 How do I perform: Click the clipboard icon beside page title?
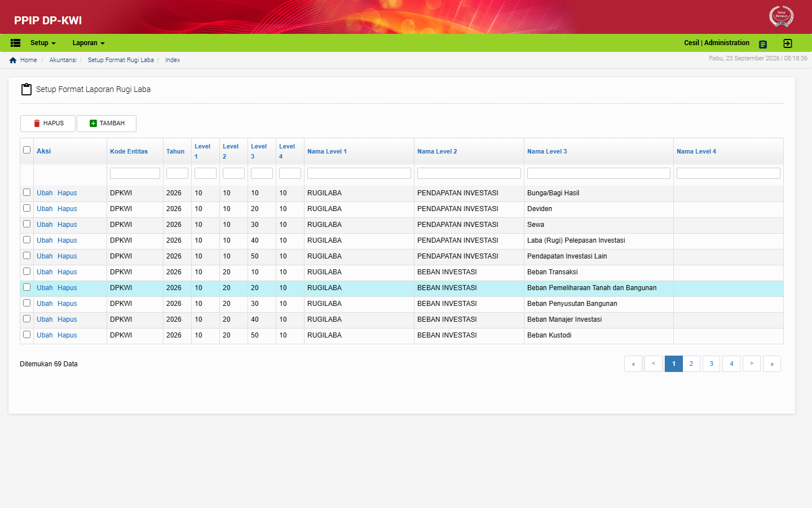(26, 89)
